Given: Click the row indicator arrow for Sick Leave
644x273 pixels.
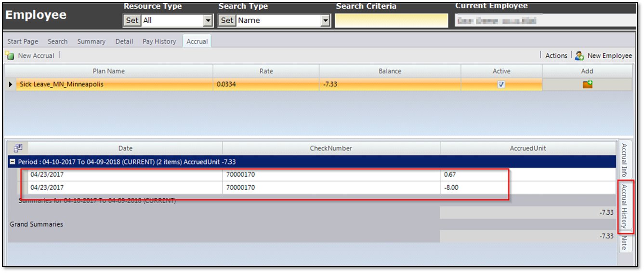Looking at the screenshot, I should (x=11, y=84).
